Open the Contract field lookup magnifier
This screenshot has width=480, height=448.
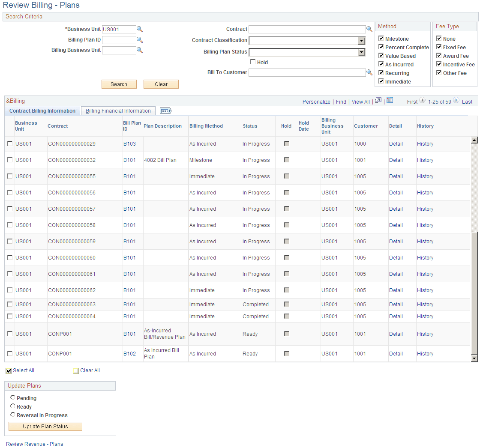369,29
